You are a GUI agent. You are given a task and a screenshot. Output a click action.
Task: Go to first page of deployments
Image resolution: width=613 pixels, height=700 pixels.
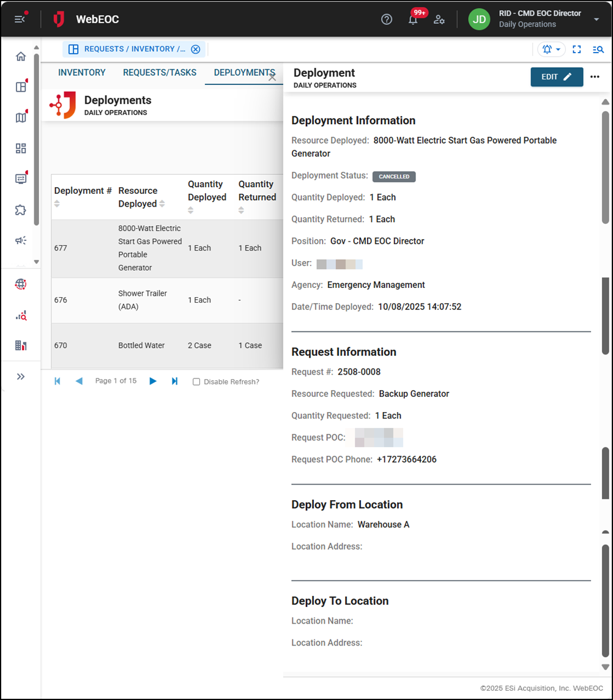(x=57, y=381)
